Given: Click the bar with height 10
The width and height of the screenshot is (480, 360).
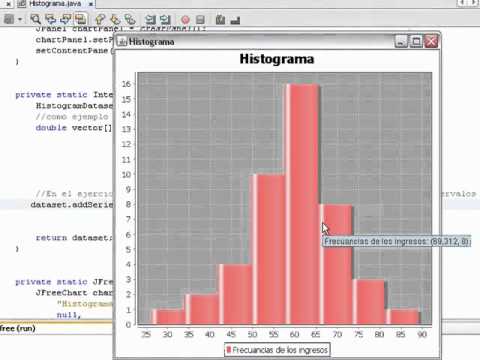Looking at the screenshot, I should click(x=269, y=249).
